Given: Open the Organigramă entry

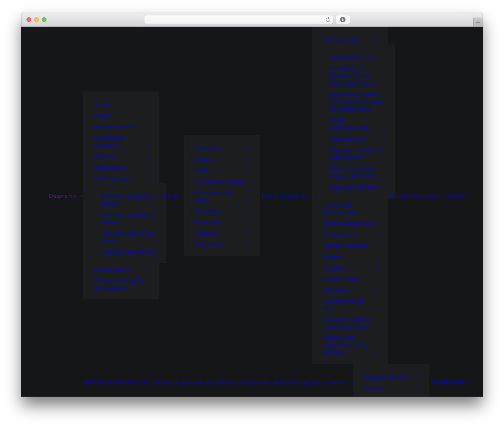Looking at the screenshot, I should pos(340,234).
